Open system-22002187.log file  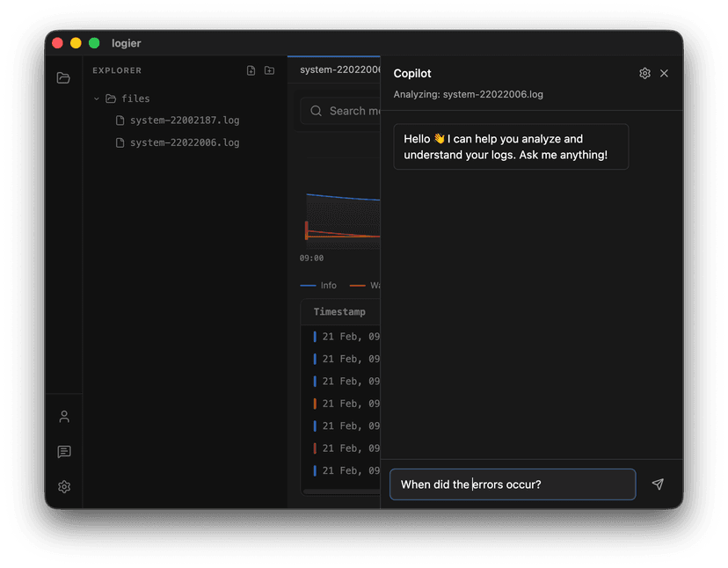(x=178, y=120)
